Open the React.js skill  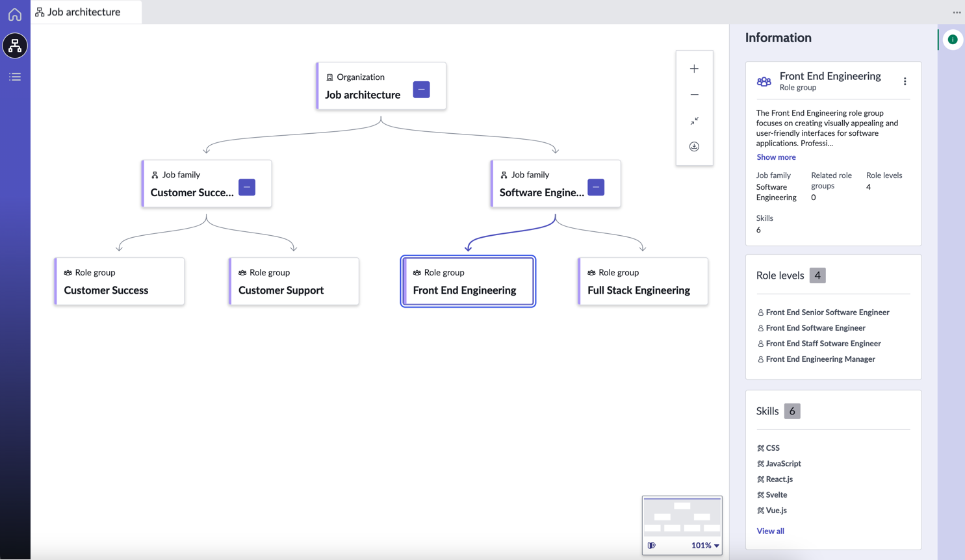[x=778, y=479]
